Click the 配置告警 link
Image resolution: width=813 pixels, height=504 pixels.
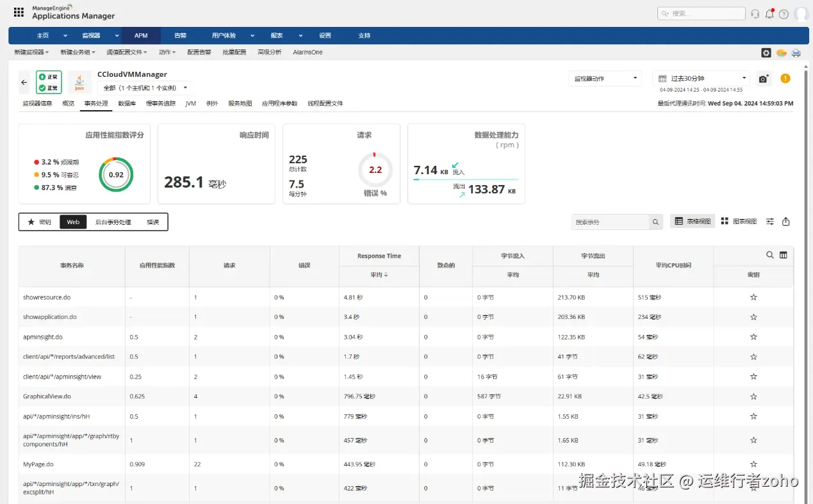tap(199, 53)
